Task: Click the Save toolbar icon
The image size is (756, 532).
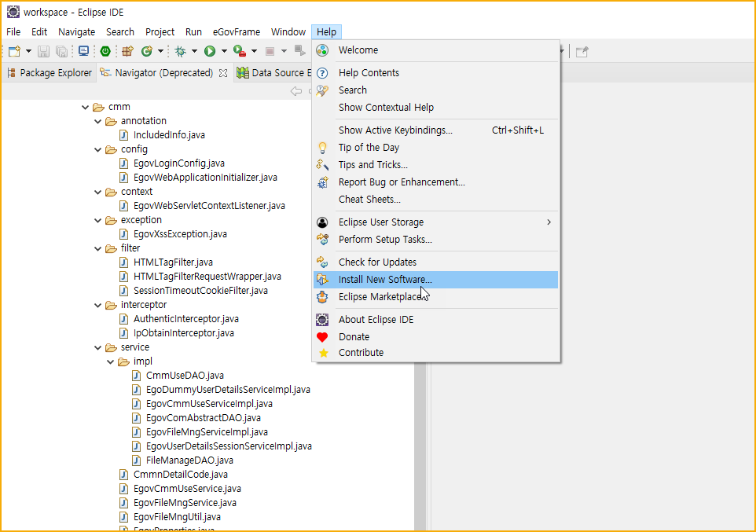Action: pyautogui.click(x=44, y=51)
